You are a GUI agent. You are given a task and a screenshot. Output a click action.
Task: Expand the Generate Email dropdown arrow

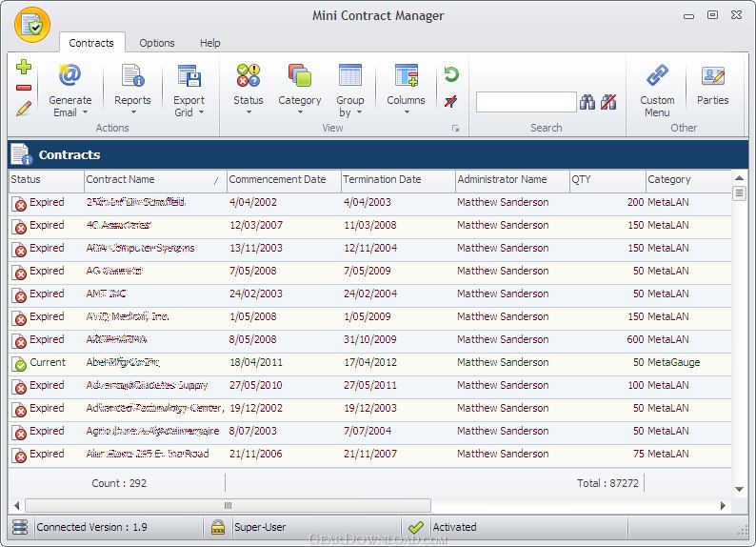(86, 112)
